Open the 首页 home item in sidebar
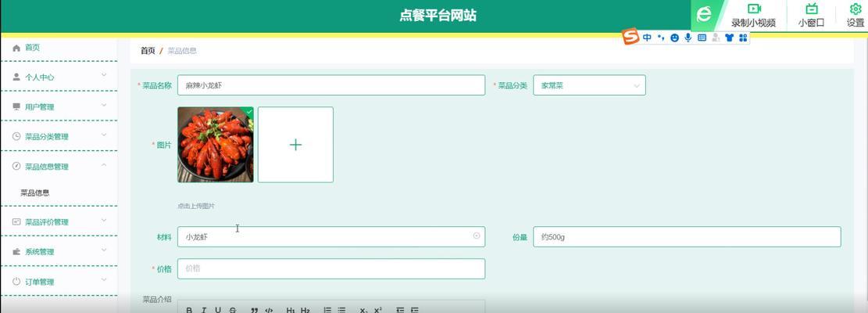Viewport: 868px width, 313px height. coord(59,48)
